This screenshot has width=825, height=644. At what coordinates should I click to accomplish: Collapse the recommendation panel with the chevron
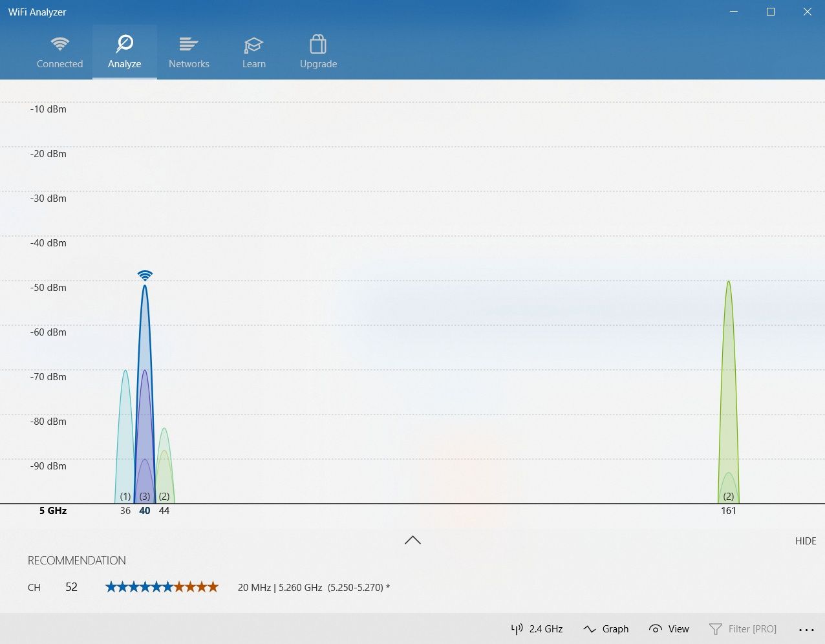pyautogui.click(x=412, y=540)
